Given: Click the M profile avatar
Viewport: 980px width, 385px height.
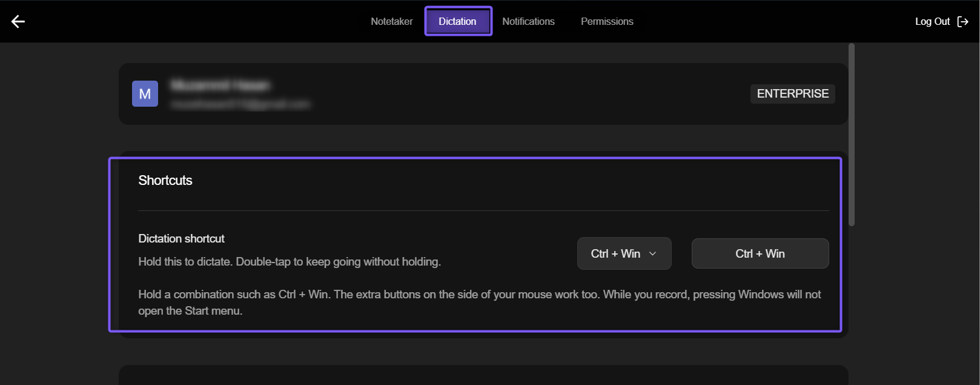Looking at the screenshot, I should tap(145, 94).
